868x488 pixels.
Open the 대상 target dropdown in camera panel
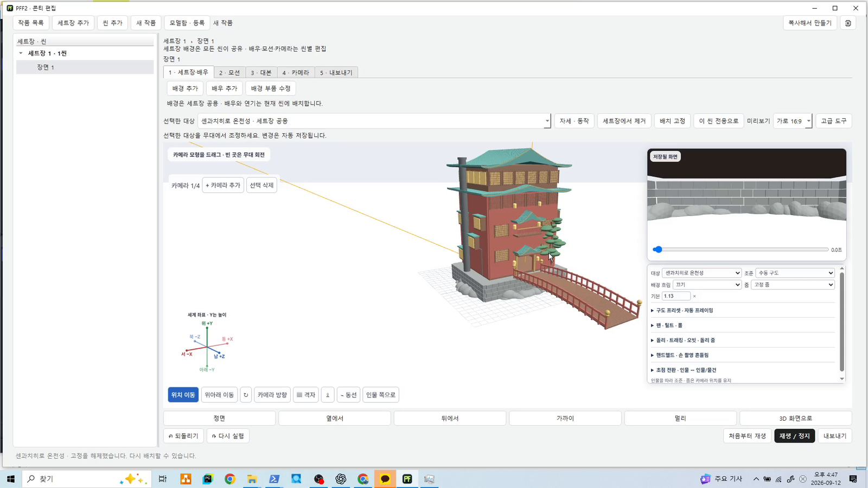pyautogui.click(x=701, y=273)
